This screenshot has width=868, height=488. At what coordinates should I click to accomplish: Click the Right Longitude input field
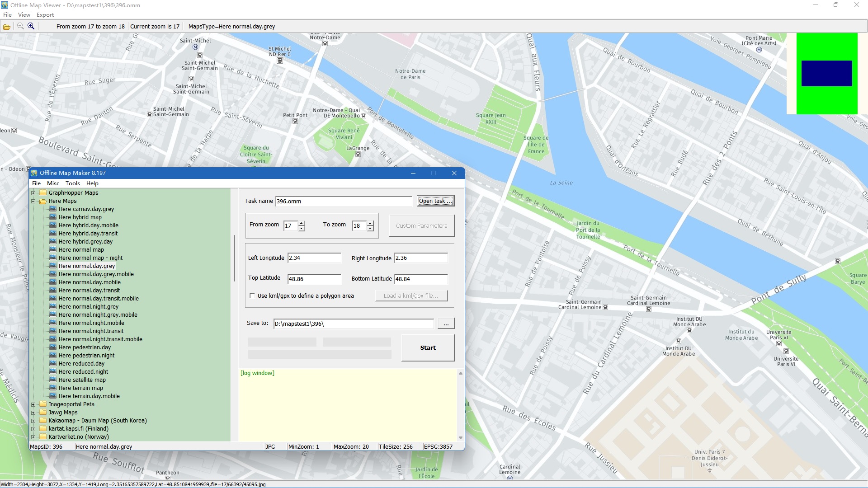(421, 258)
